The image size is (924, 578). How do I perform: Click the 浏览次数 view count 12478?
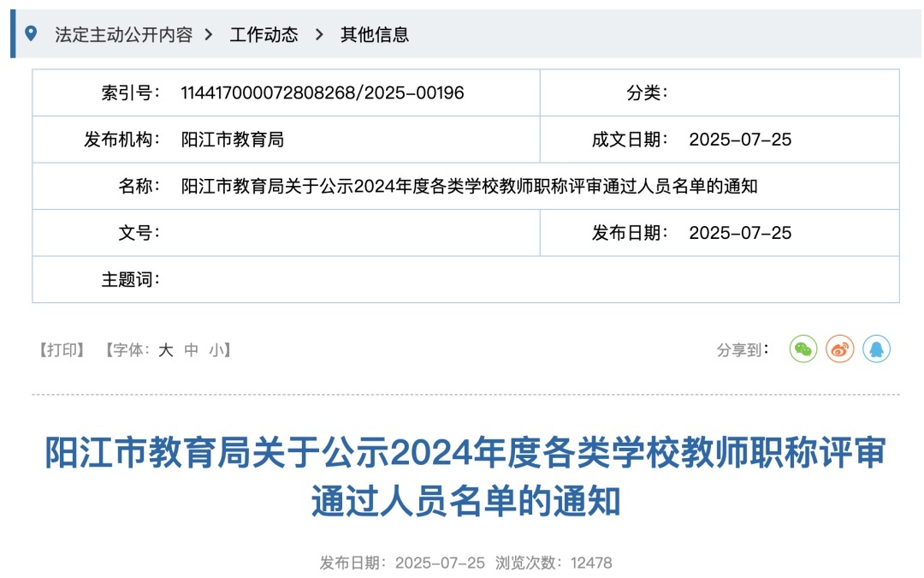point(590,563)
